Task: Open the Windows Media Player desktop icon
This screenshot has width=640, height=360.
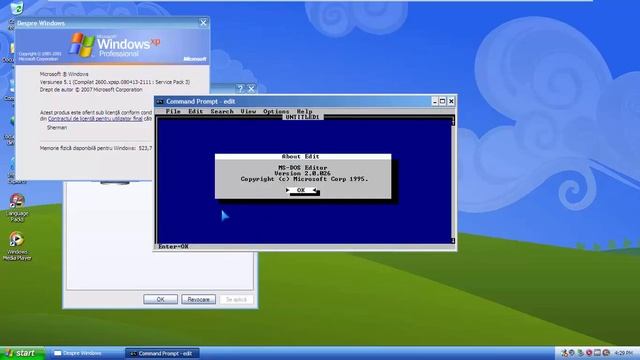Action: click(x=17, y=246)
